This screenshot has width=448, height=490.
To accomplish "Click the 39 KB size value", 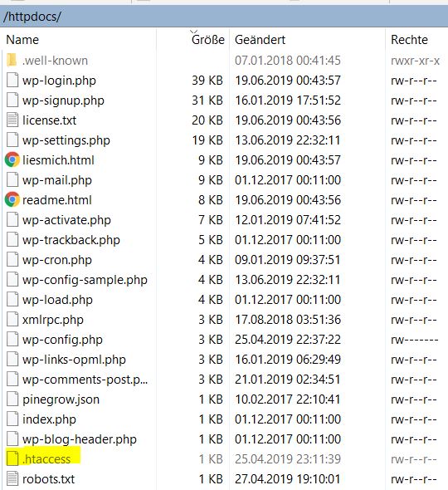I will [207, 81].
